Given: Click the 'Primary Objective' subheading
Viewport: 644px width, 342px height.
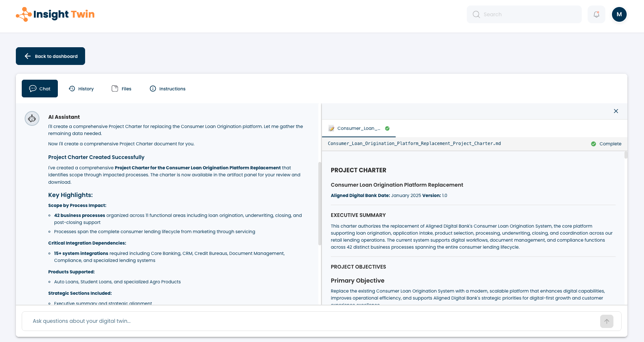Looking at the screenshot, I should (358, 281).
